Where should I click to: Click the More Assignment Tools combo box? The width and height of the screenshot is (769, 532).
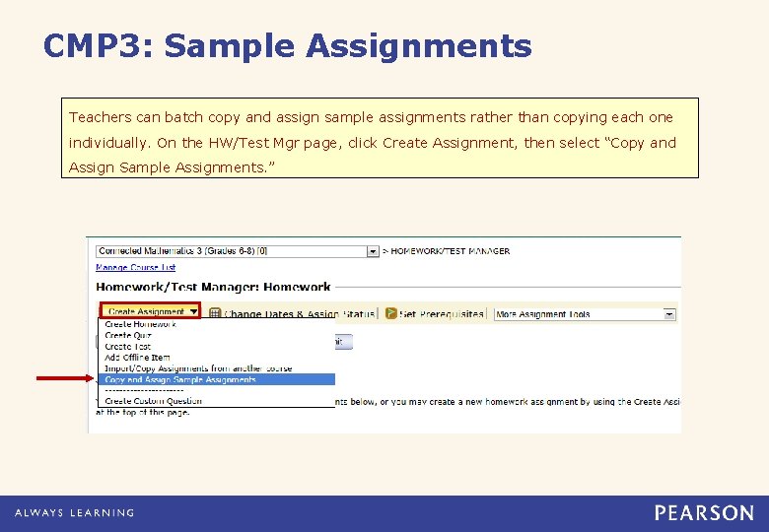pyautogui.click(x=585, y=314)
